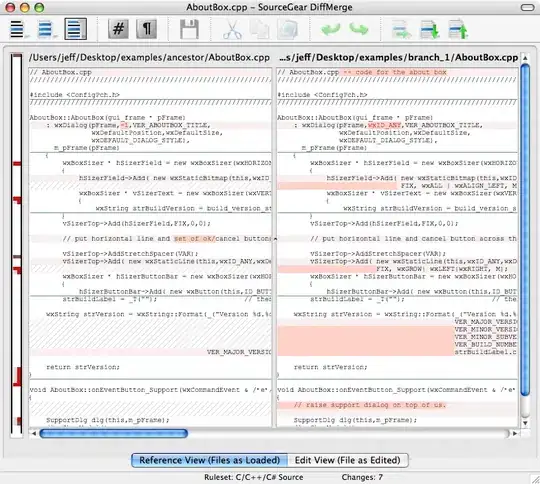This screenshot has width=540, height=484.
Task: Click the green redo arrow
Action: (359, 29)
